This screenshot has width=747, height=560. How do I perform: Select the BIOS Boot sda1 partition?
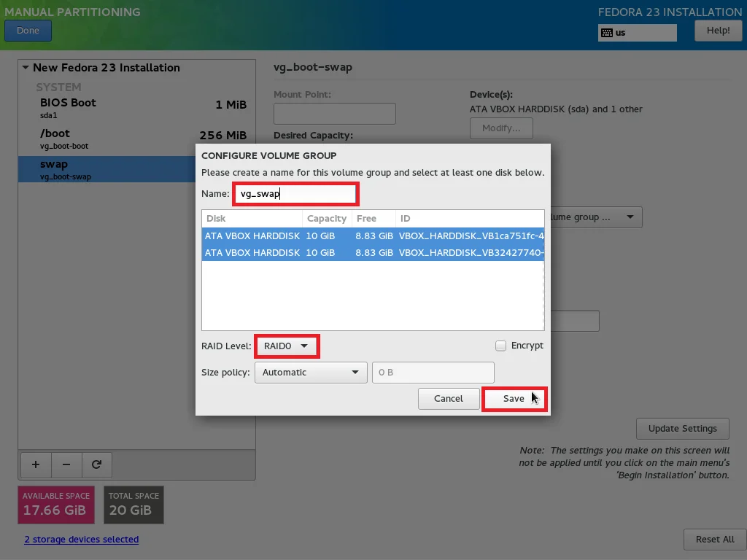click(136, 109)
